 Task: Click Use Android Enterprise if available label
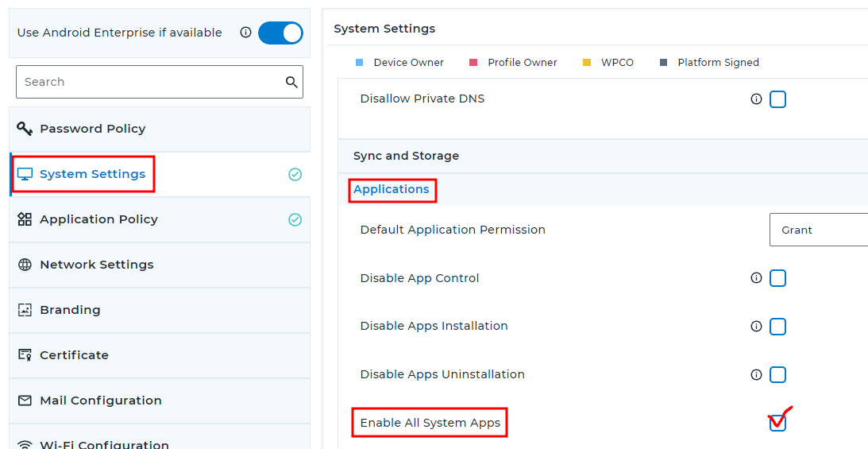coord(120,33)
